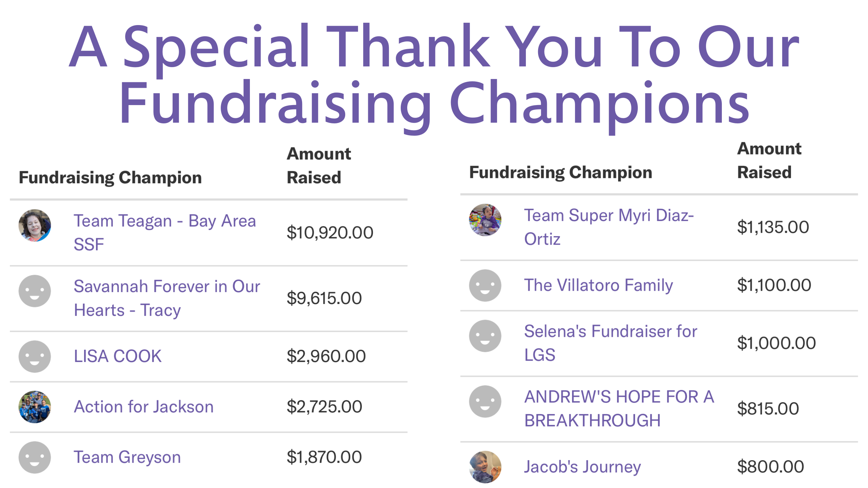Visit The Villatoro Family page

[598, 285]
